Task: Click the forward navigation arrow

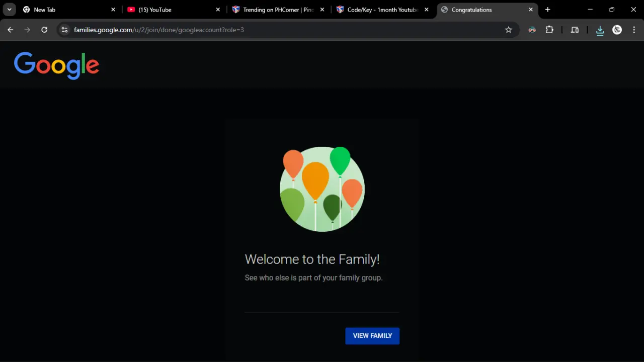Action: [27, 30]
